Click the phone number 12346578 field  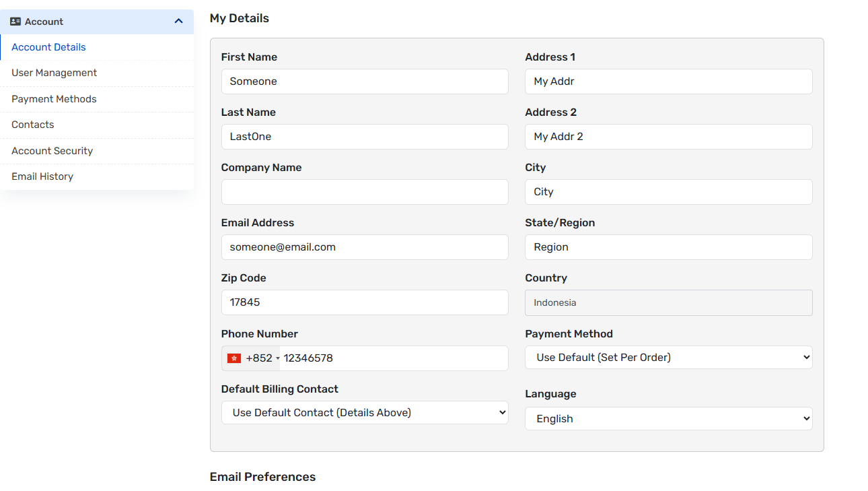click(394, 358)
